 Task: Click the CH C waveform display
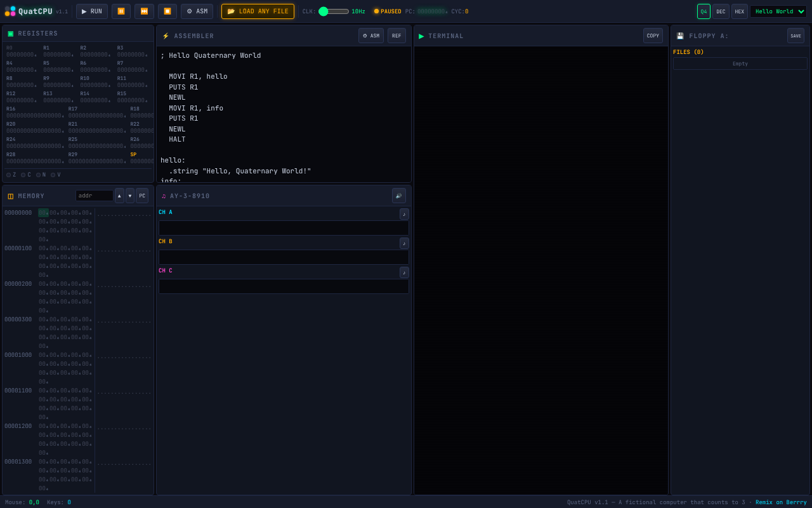[x=284, y=286]
